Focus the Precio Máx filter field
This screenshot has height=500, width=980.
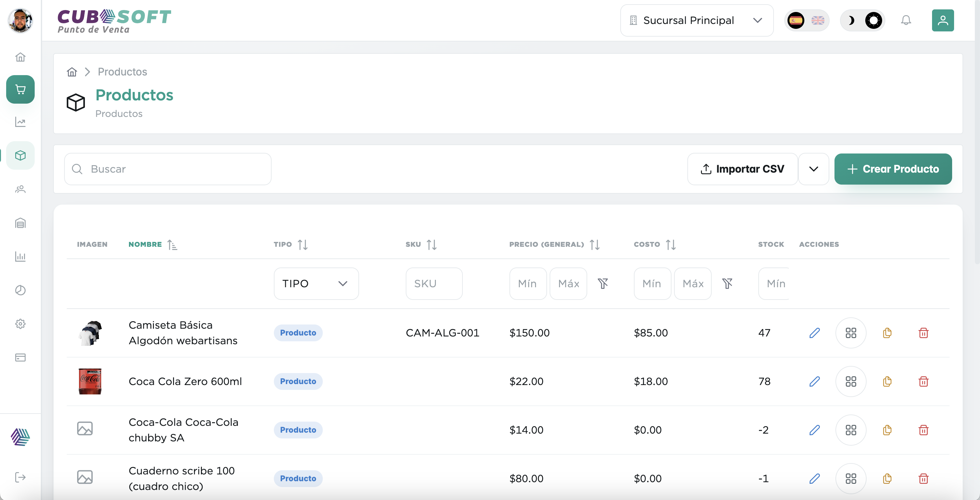(x=568, y=284)
